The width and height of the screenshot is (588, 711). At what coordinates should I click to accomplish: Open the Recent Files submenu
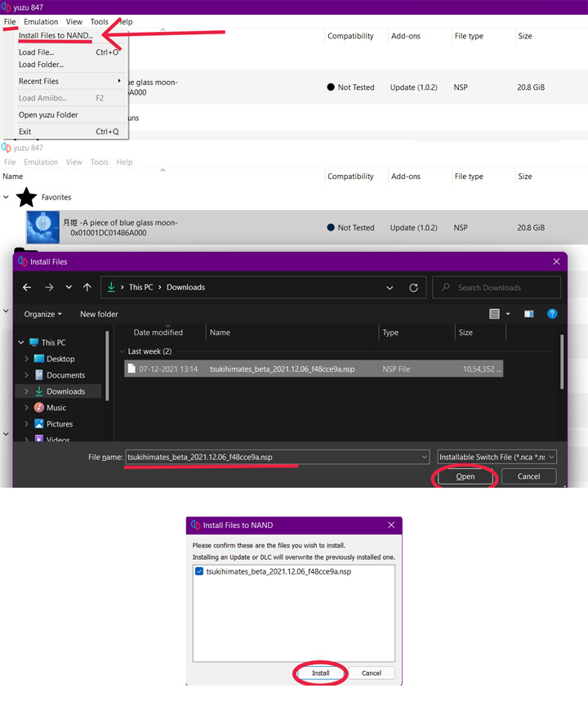point(69,81)
